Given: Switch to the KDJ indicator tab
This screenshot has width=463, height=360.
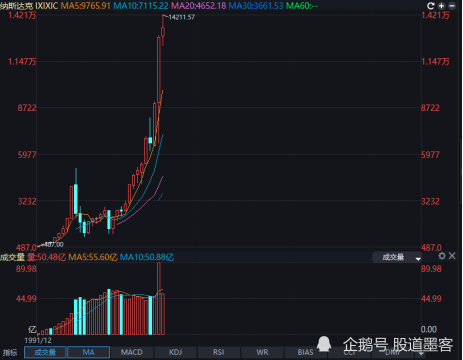Looking at the screenshot, I should tap(175, 352).
